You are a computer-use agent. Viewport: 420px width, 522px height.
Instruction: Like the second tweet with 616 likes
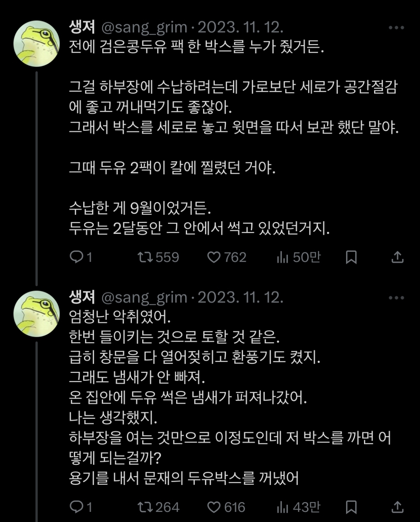coord(214,507)
